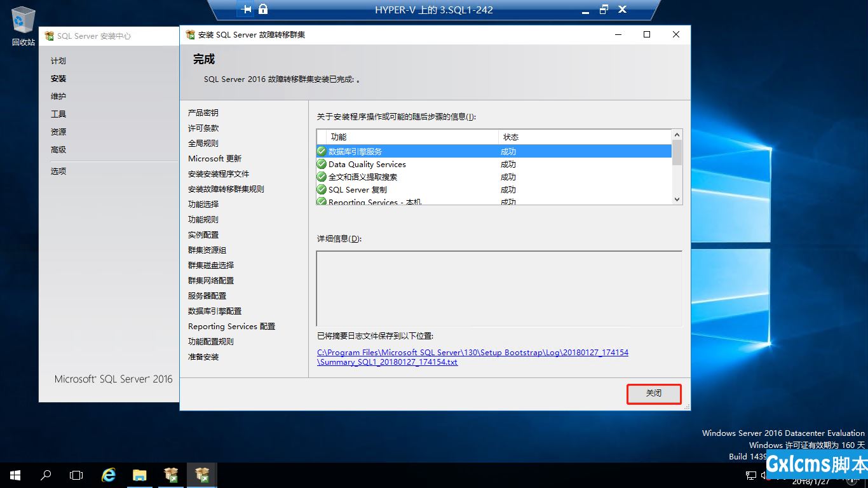This screenshot has width=868, height=488.
Task: Click 功能规则 step in the wizard list
Action: (203, 220)
